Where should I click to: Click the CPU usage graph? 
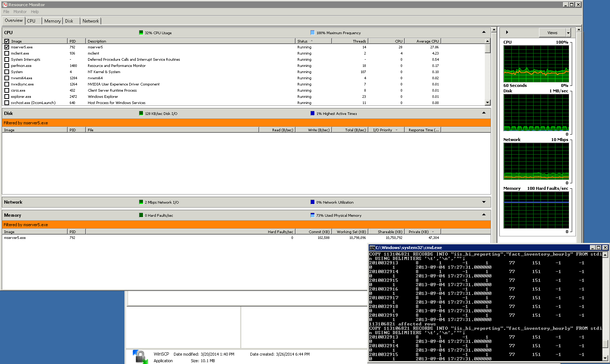pyautogui.click(x=536, y=64)
